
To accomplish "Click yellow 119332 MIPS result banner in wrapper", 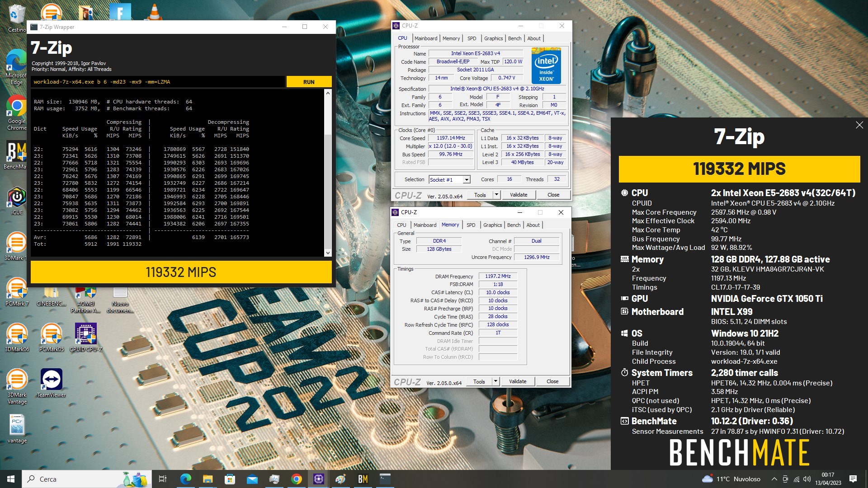I will click(181, 272).
